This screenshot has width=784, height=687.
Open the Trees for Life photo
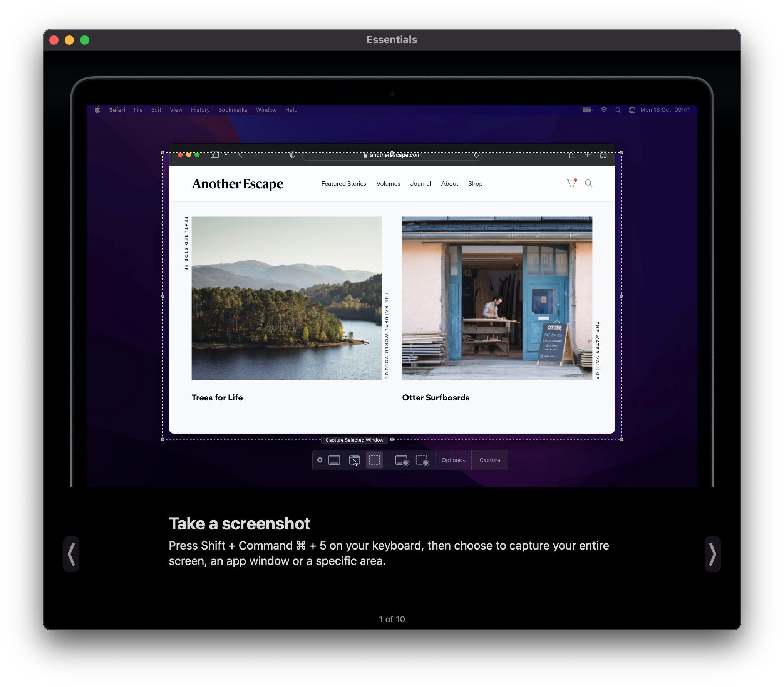point(286,298)
